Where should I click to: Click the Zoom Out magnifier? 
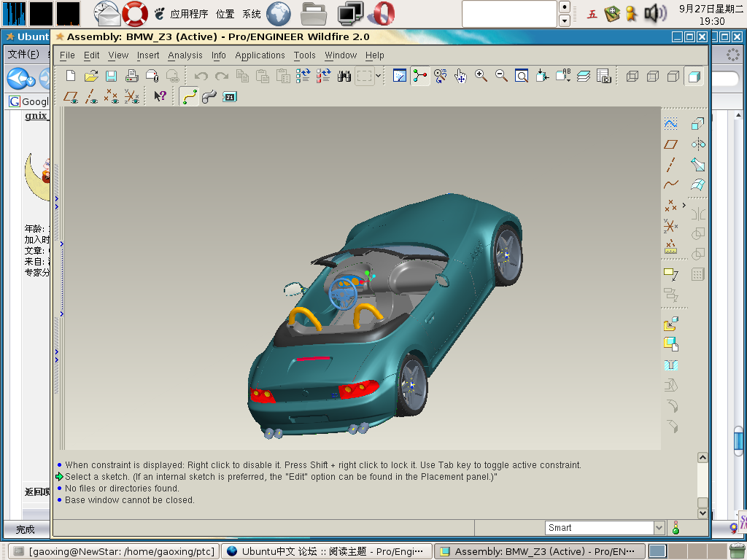[x=502, y=76]
